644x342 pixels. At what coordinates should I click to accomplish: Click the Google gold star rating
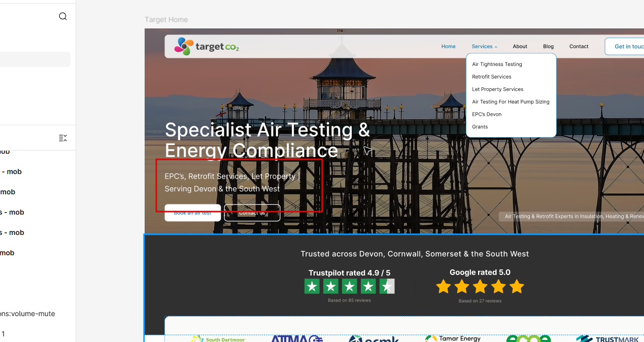[x=480, y=287]
